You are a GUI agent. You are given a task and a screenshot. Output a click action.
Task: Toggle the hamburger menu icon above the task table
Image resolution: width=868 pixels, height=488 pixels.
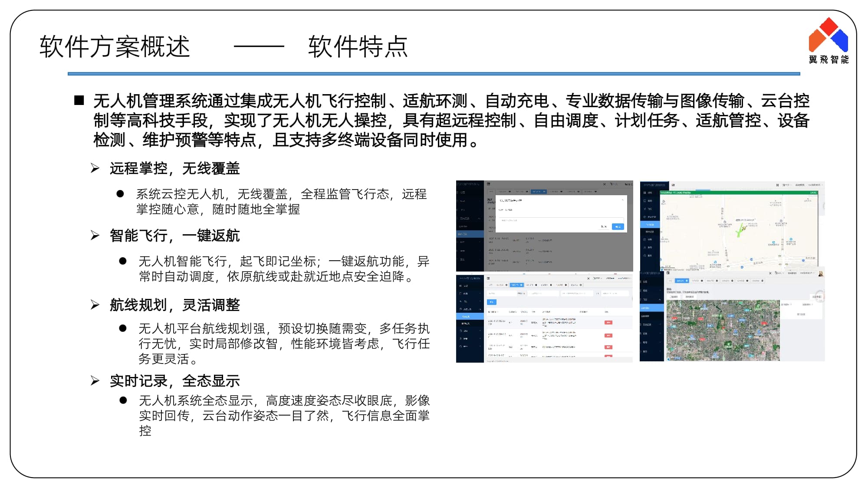tap(488, 278)
